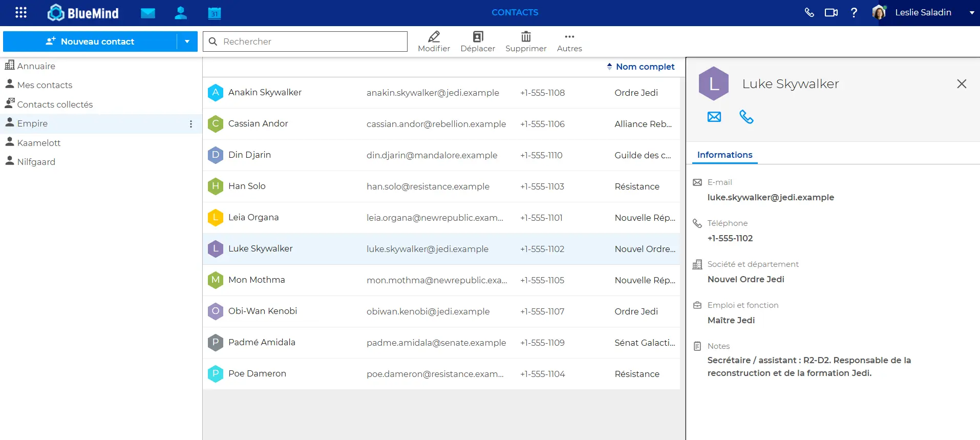Select the Informations tab
The height and width of the screenshot is (440, 980).
[725, 155]
